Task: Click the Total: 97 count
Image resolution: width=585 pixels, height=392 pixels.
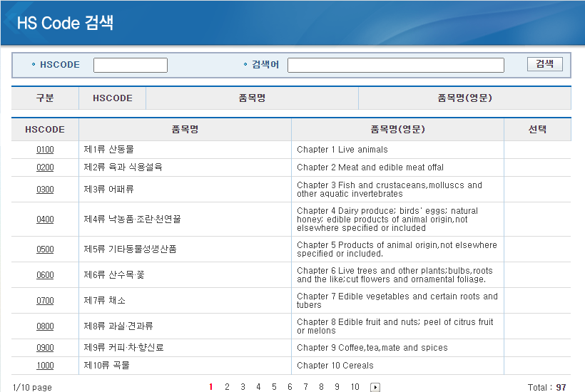Action: coord(546,387)
